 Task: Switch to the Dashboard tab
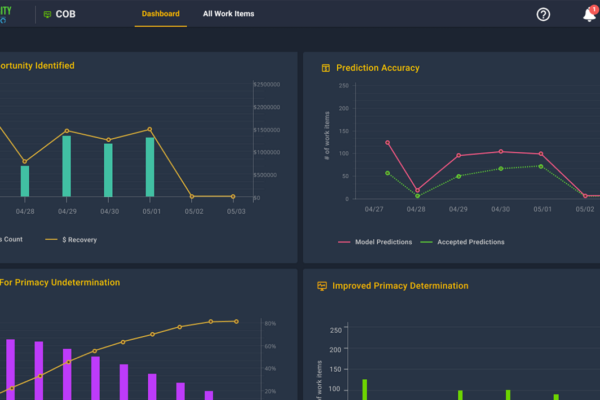point(160,14)
